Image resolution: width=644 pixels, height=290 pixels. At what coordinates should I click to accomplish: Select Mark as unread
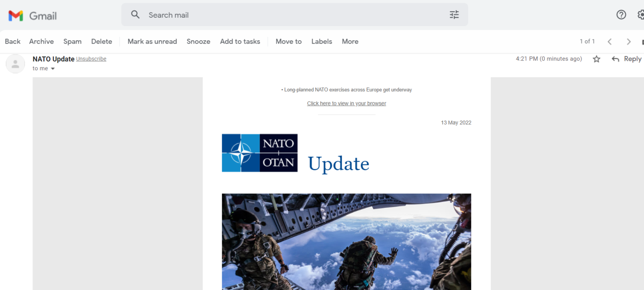coord(152,41)
